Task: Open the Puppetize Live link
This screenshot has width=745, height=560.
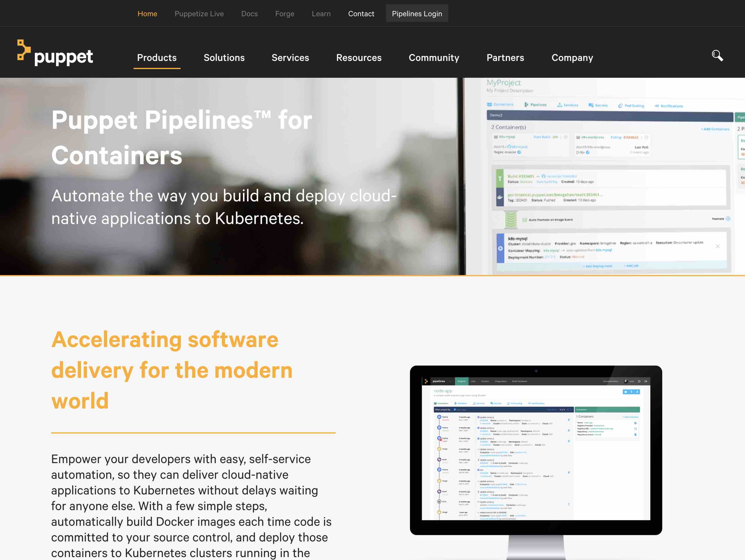Action: pos(199,14)
